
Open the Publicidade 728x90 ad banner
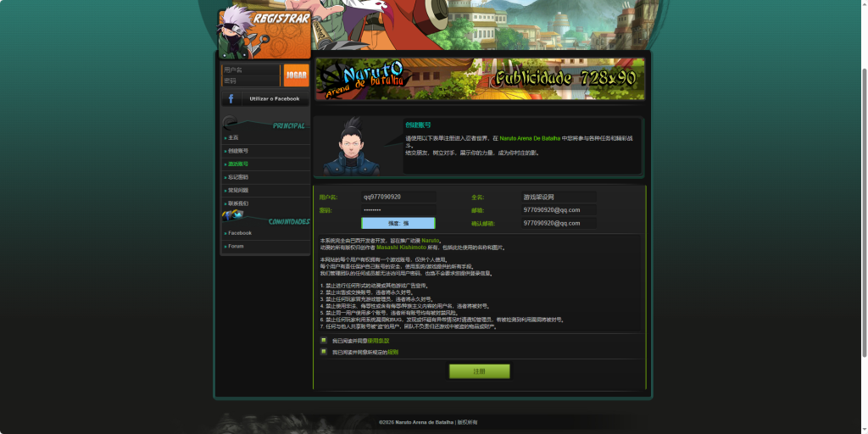[x=480, y=79]
